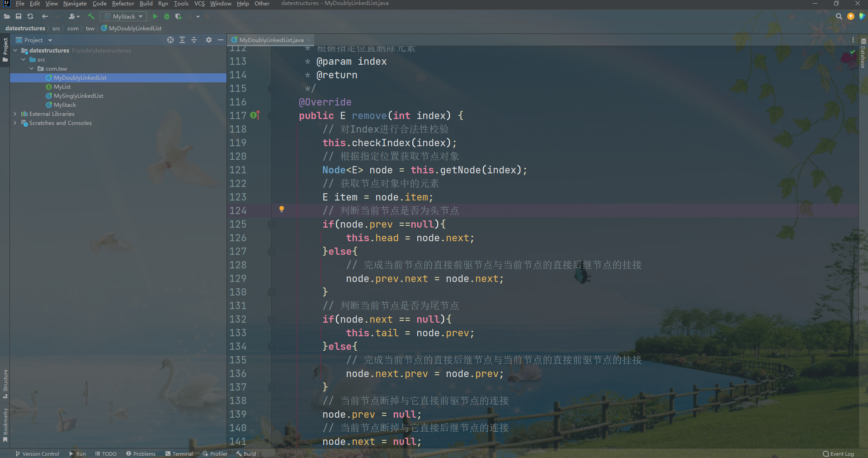Select MyStack class in project tree

tap(65, 105)
